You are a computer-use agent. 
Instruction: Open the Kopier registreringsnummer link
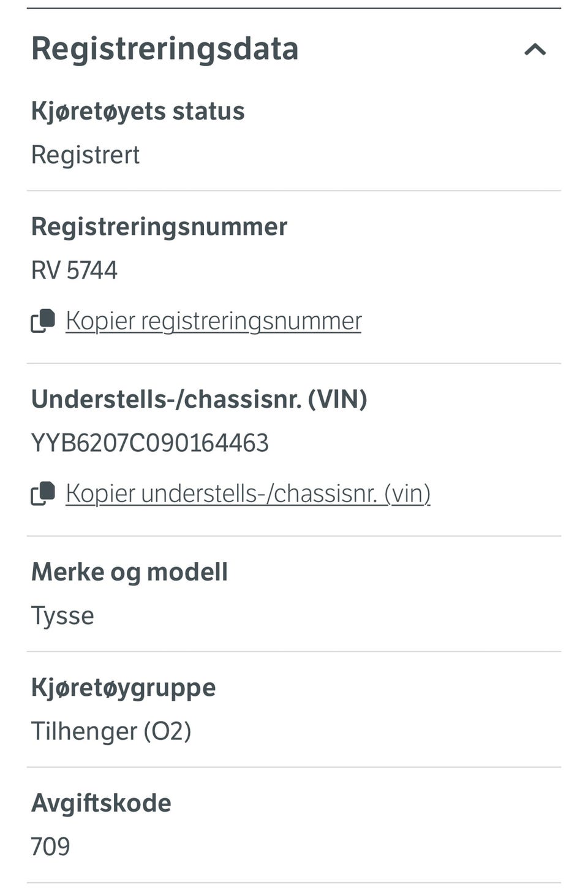tap(213, 321)
